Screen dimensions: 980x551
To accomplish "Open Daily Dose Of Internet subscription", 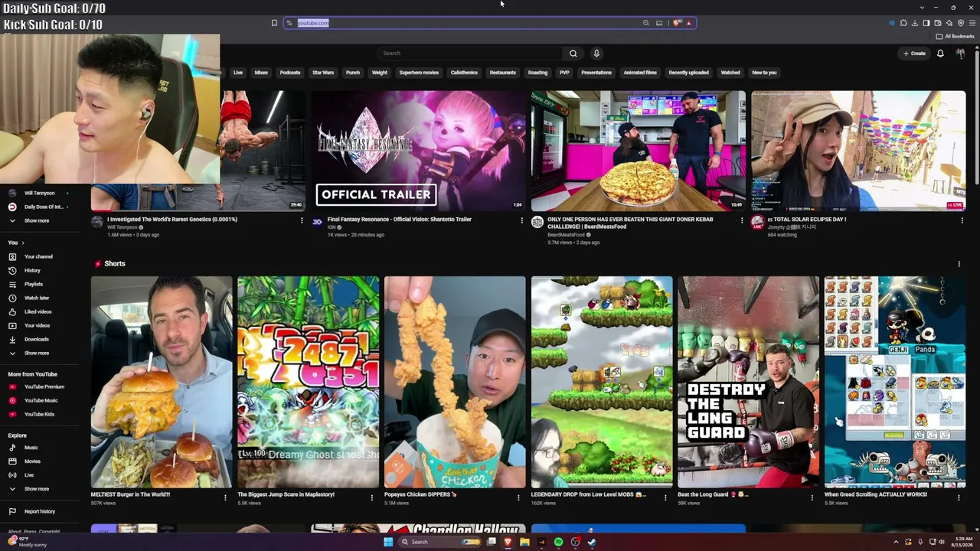I will pyautogui.click(x=38, y=207).
